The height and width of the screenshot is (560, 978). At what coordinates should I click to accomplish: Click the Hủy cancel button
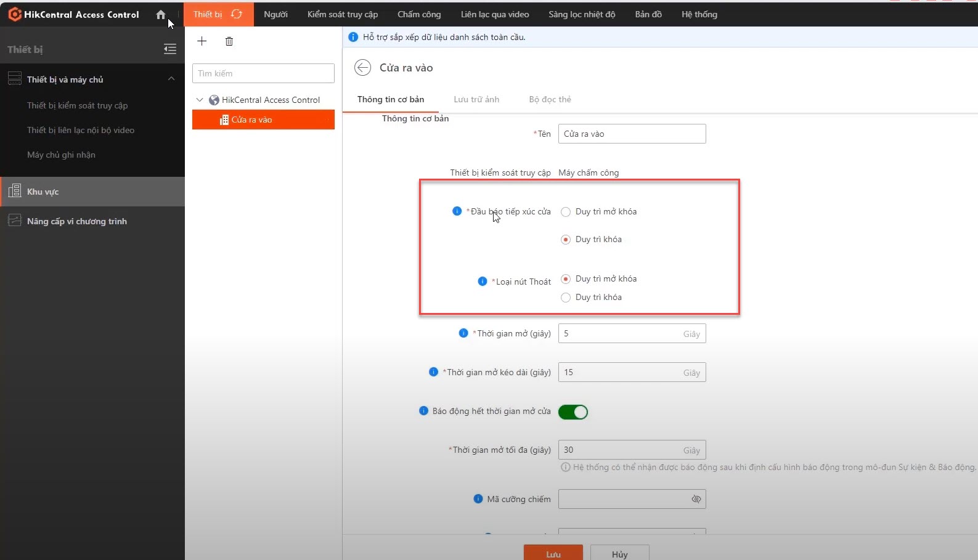(619, 553)
